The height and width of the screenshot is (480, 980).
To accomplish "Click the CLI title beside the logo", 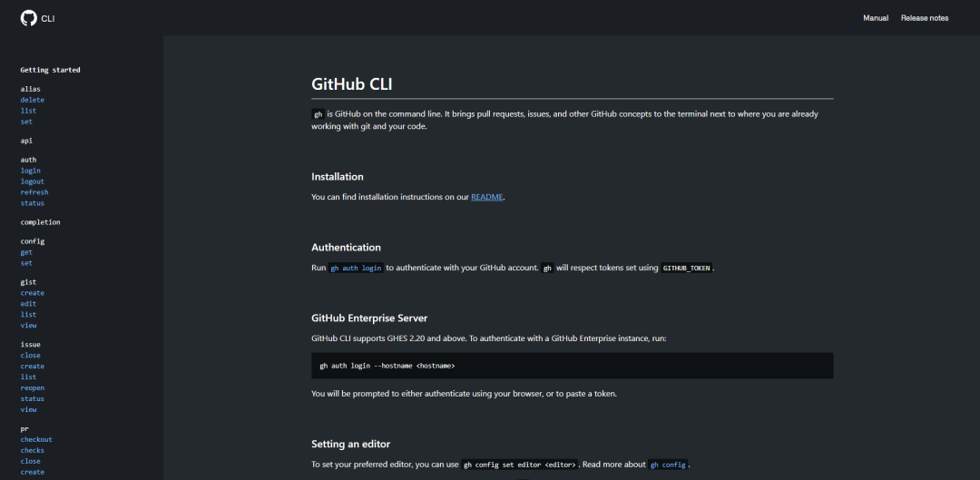I will (x=48, y=18).
